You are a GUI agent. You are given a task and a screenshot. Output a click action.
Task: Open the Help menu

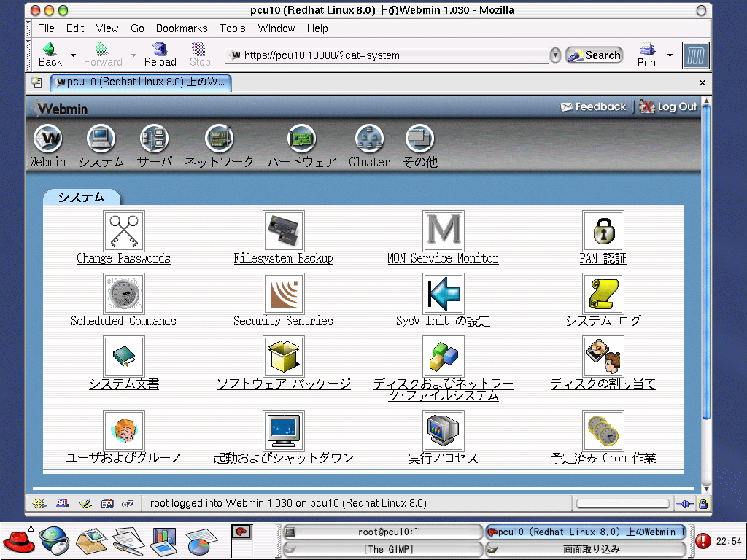coord(317,28)
